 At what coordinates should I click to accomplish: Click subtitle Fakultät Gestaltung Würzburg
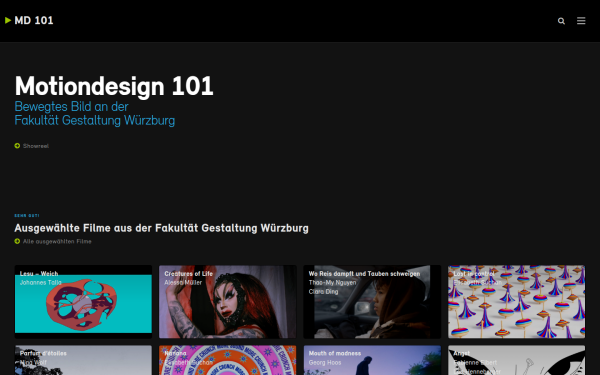95,120
